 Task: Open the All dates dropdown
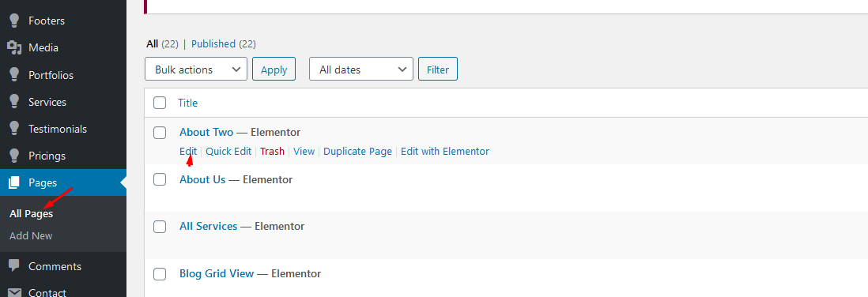click(x=361, y=70)
